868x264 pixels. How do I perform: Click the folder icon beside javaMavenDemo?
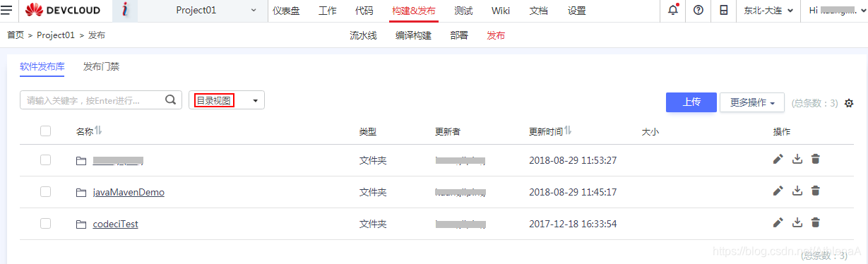pos(81,192)
